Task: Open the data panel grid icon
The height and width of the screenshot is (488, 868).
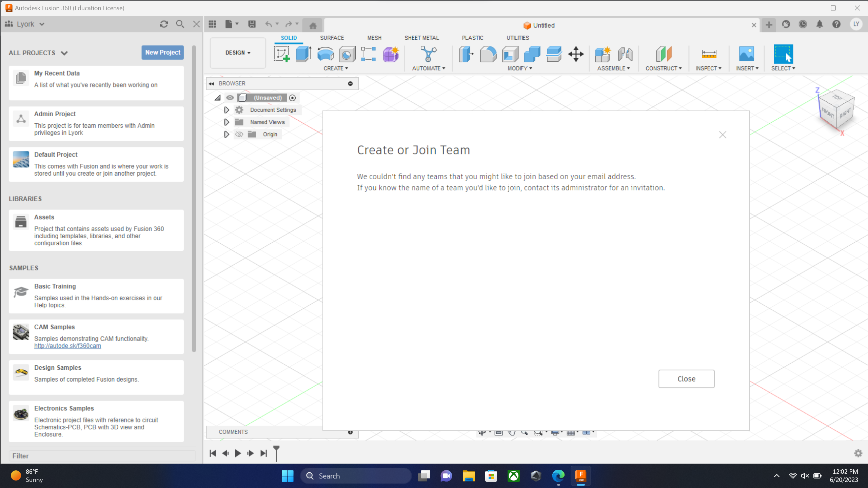Action: 212,24
